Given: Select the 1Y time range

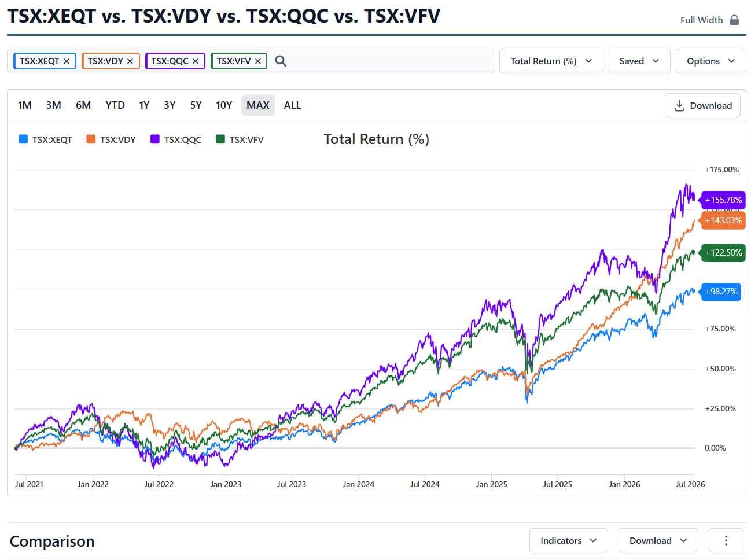Looking at the screenshot, I should [x=144, y=105].
